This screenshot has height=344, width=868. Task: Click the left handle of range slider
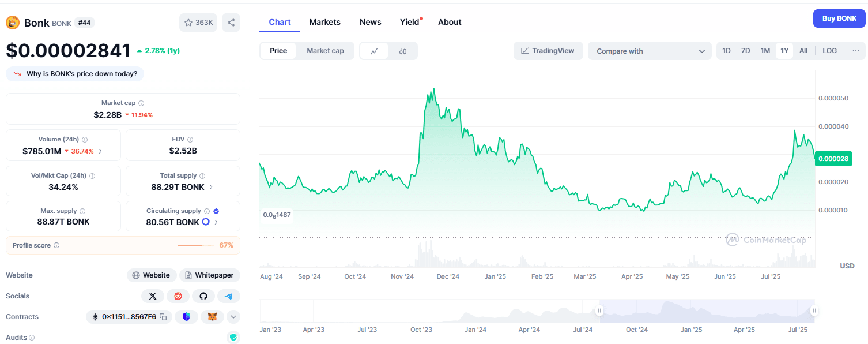coord(599,311)
